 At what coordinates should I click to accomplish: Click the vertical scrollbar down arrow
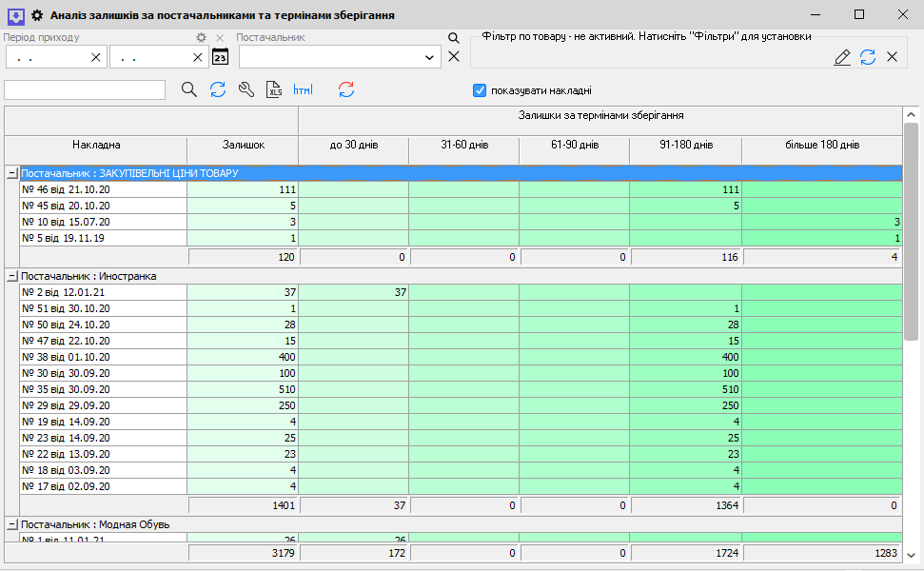coord(911,554)
